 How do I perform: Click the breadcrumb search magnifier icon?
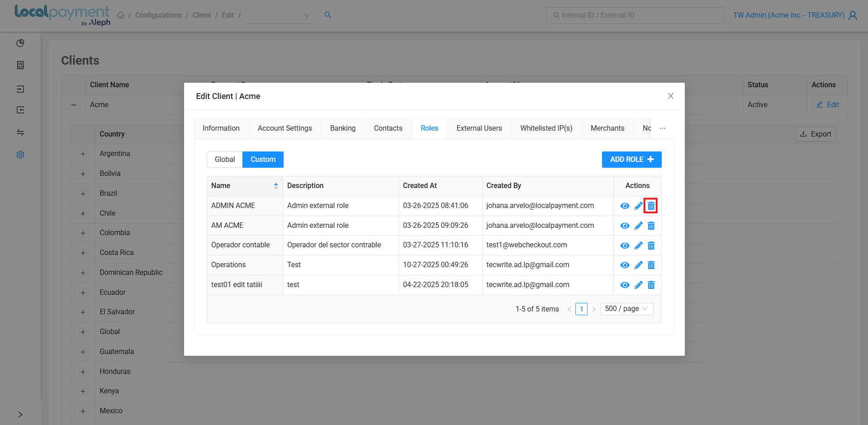point(328,15)
